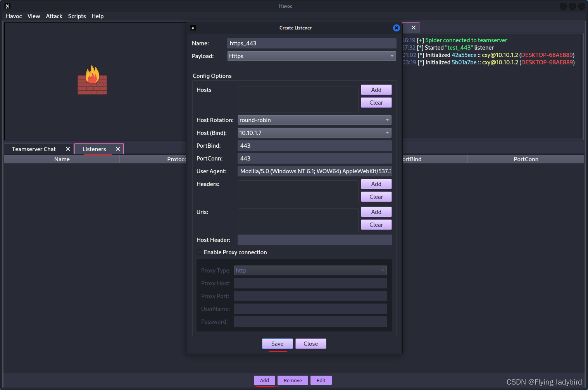Viewport: 588px width, 390px height.
Task: Click the Create Listener dialog logo icon
Action: tap(193, 28)
